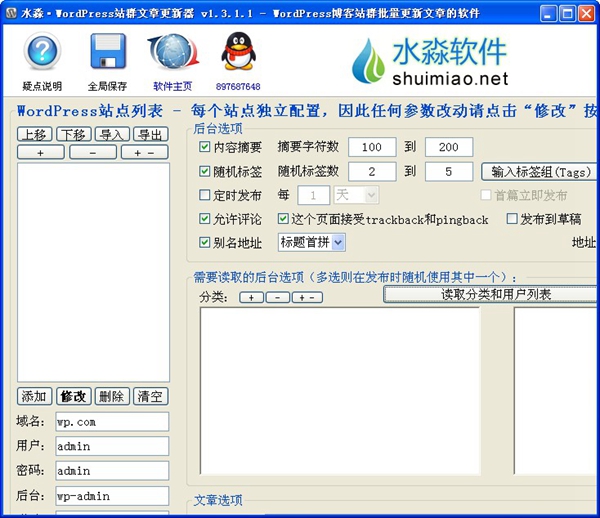Click the 摘要字符数 minimum field 100

372,147
